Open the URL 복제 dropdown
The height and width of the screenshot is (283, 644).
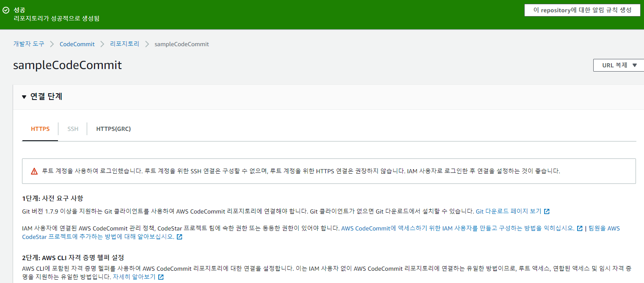pyautogui.click(x=619, y=65)
